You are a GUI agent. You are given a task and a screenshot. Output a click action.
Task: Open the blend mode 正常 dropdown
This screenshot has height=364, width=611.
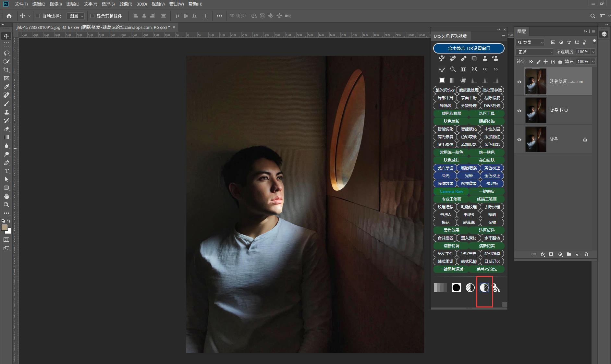534,52
